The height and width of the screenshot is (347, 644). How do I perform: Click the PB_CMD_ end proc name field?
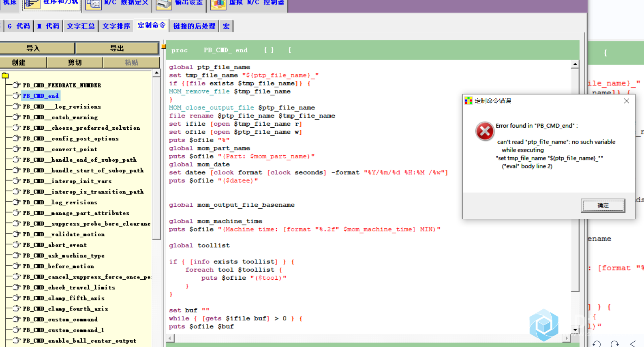click(x=226, y=50)
